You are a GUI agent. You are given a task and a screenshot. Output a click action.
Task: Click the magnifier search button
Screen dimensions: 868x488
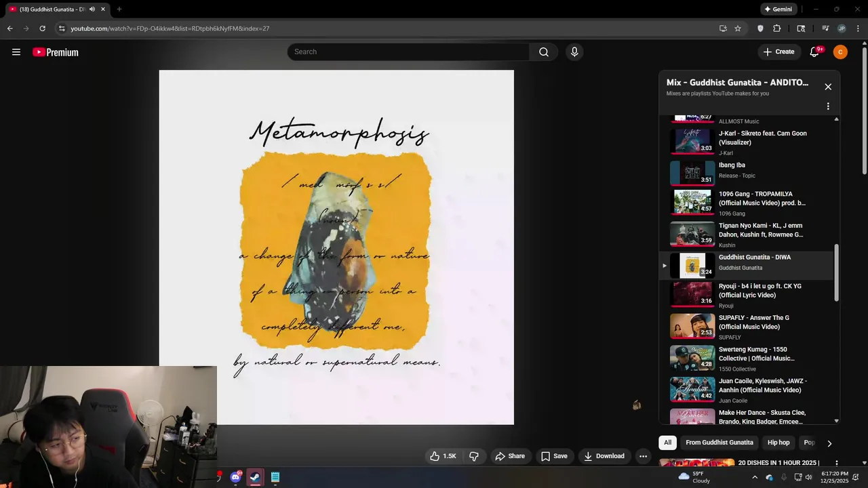coord(544,52)
